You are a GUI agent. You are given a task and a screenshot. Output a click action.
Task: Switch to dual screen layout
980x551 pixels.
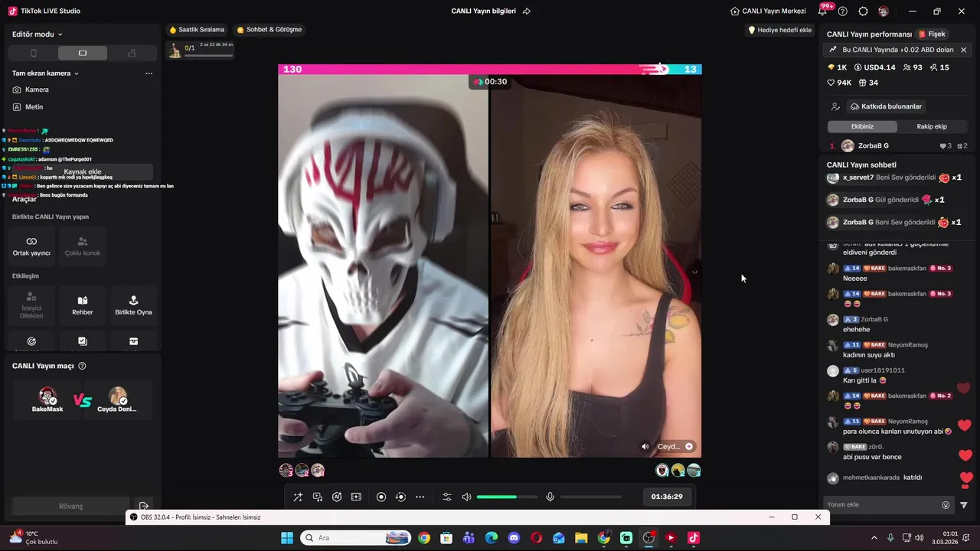click(132, 53)
